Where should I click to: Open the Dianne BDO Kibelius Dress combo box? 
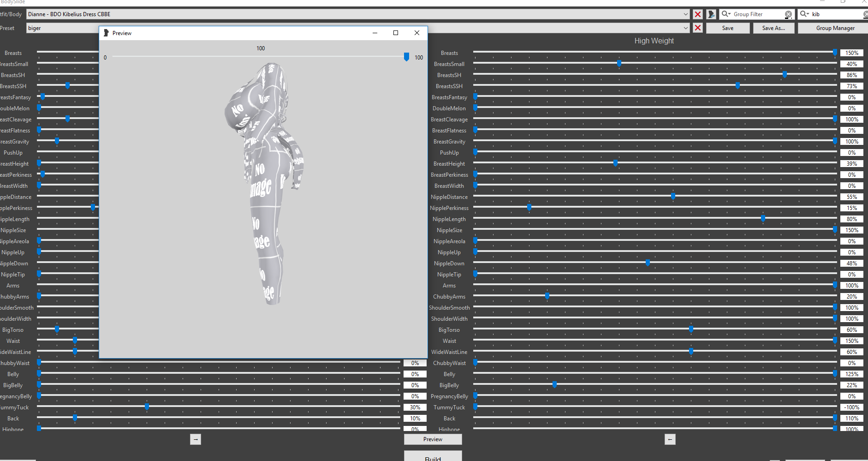358,14
